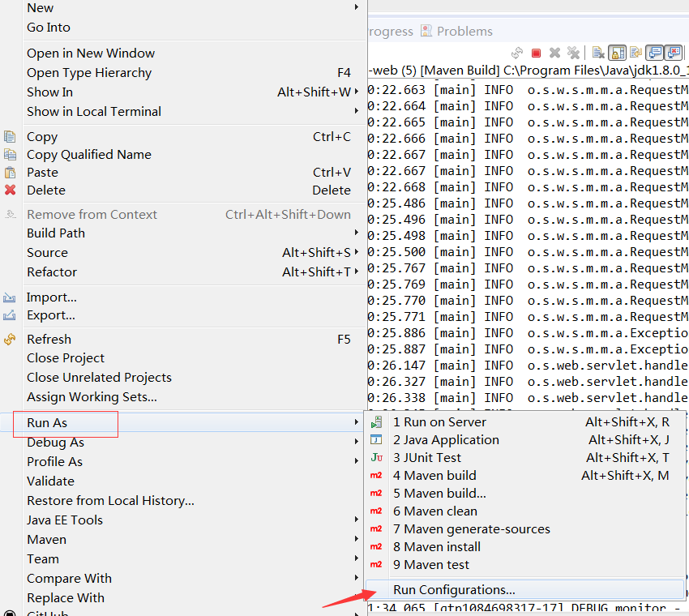
Task: Click the double X Remove All Terminated Launches icon
Action: click(573, 53)
